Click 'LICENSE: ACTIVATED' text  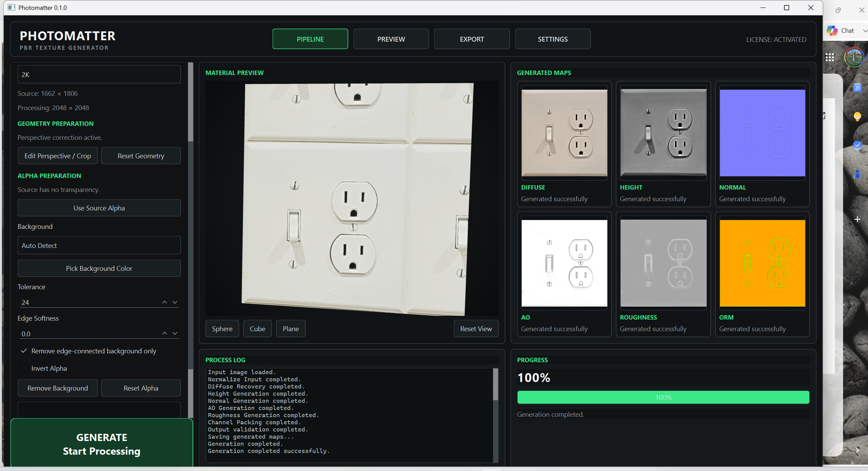coord(776,40)
